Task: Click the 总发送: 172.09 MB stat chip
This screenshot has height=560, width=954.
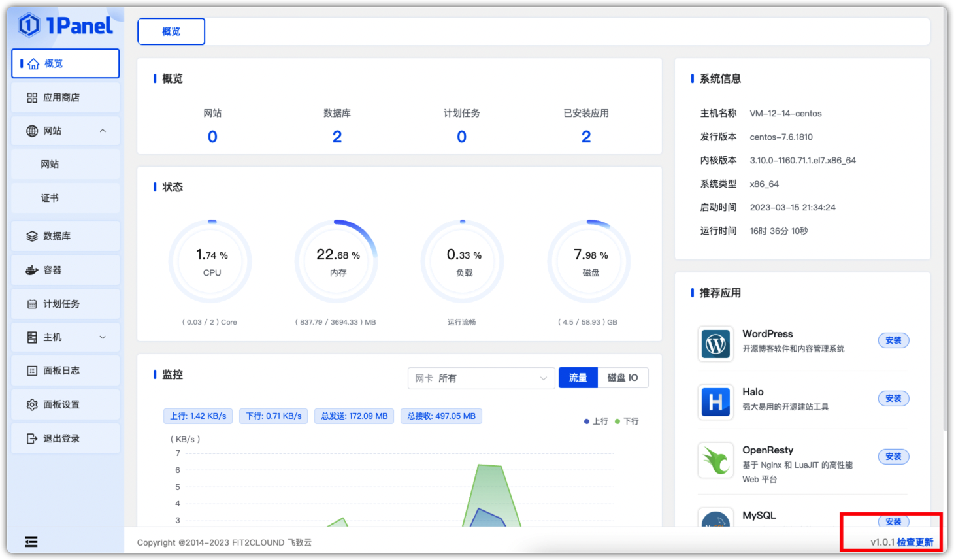Action: [x=354, y=416]
